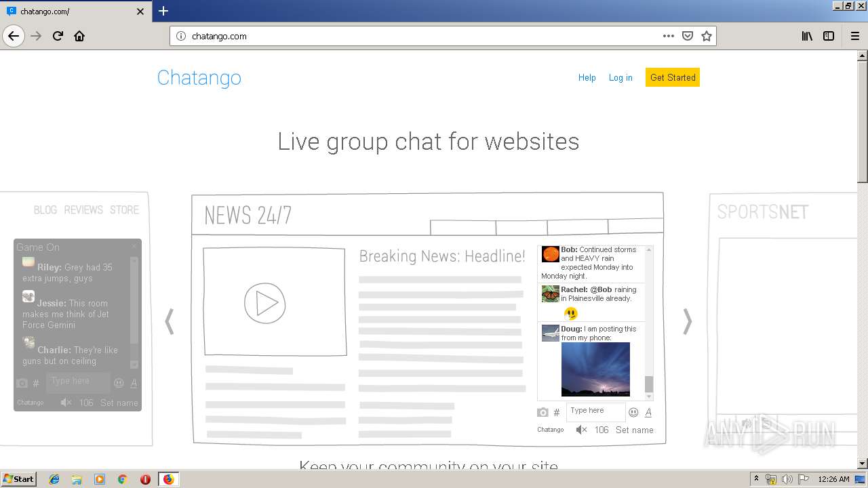Select the chatango.com/ browser tab

tap(76, 12)
